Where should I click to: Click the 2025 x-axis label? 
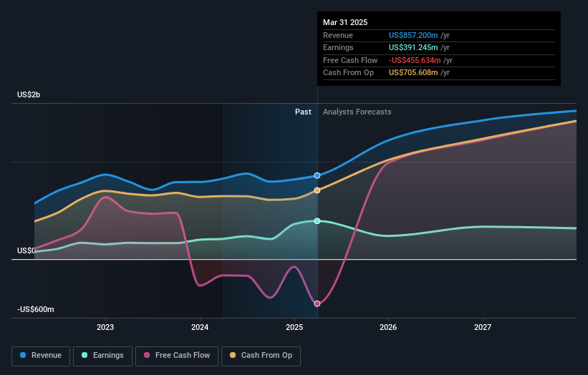pyautogui.click(x=294, y=328)
